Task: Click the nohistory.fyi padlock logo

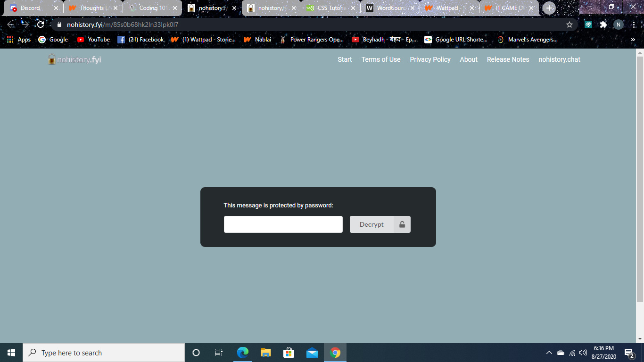Action: [52, 59]
